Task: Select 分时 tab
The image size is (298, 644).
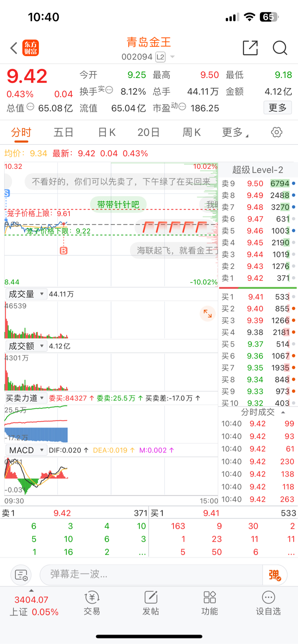Action: click(x=21, y=133)
